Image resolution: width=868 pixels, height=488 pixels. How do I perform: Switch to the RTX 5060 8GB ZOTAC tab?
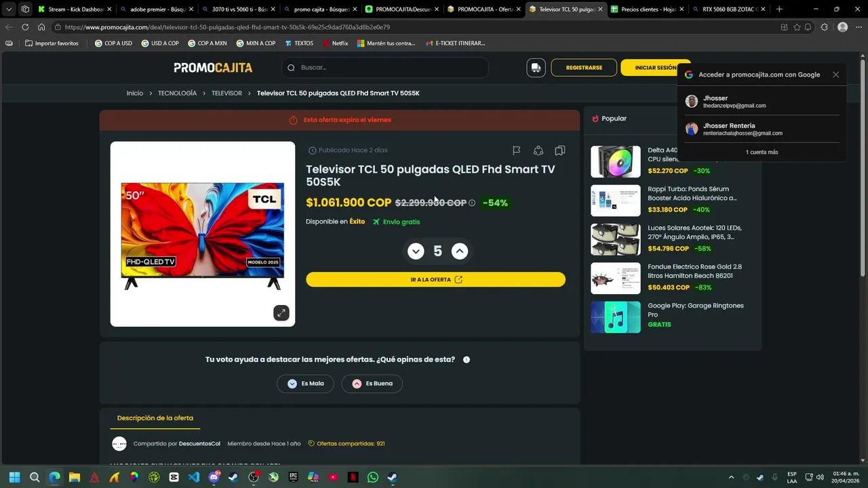[x=729, y=9]
